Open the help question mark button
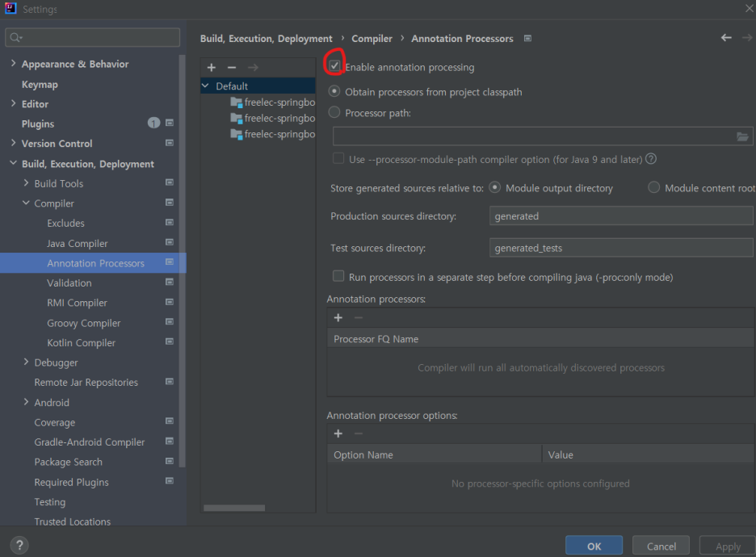 point(19,546)
